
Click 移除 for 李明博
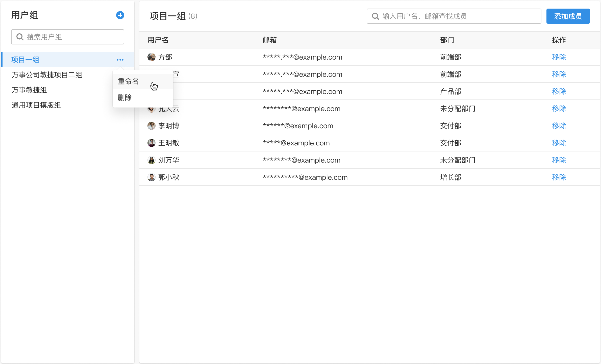[559, 126]
